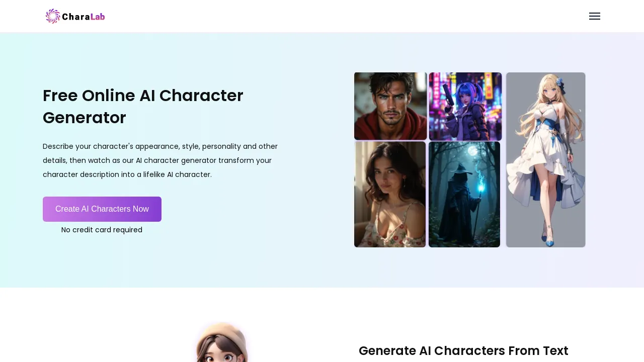Screen dimensions: 644x362
Task: Click the top navigation bar area
Action: (x=322, y=16)
